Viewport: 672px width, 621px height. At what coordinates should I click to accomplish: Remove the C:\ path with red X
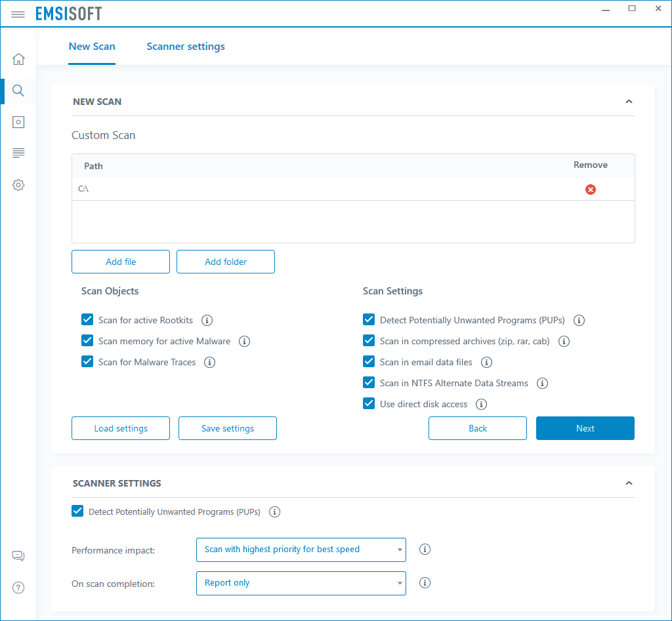pos(591,190)
